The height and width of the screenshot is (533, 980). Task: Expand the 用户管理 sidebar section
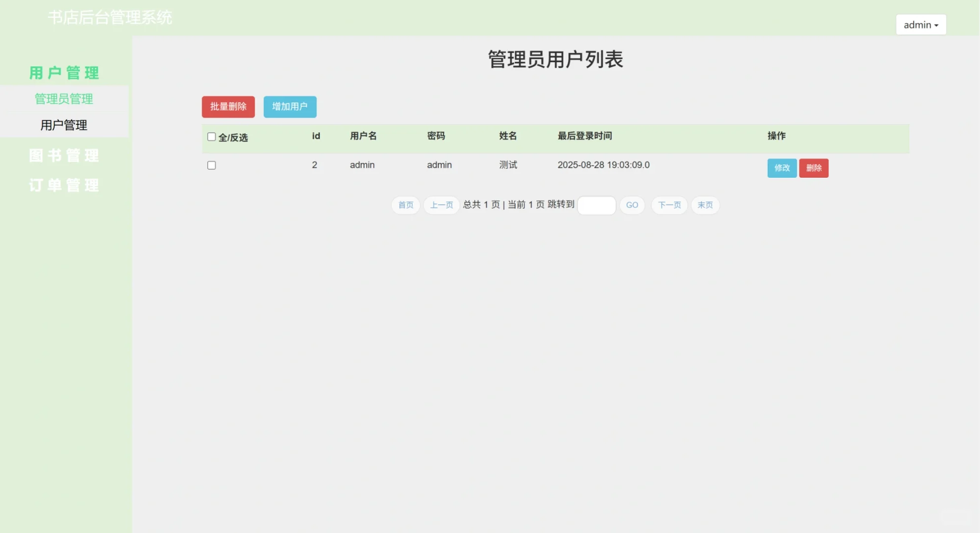tap(64, 72)
